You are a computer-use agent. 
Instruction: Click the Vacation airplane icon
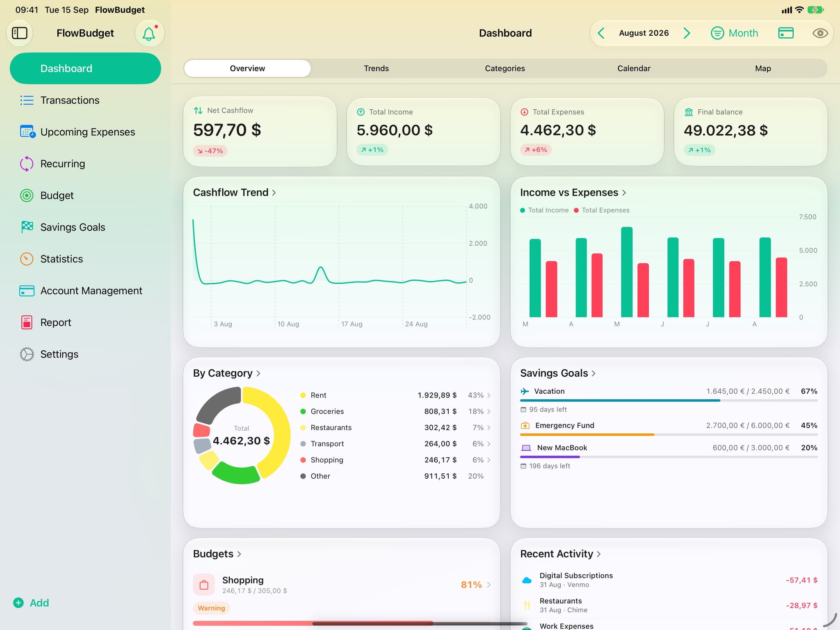point(525,391)
